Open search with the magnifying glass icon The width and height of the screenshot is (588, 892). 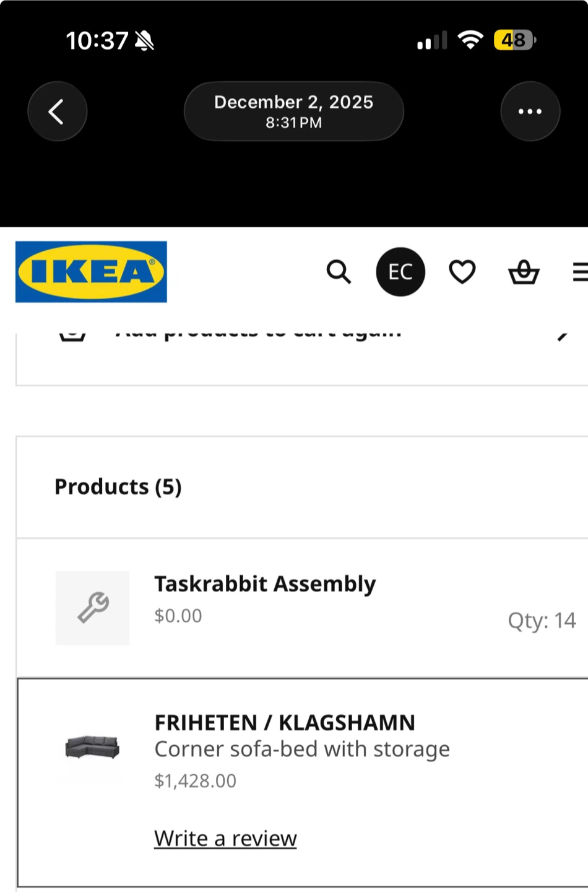[x=339, y=272]
